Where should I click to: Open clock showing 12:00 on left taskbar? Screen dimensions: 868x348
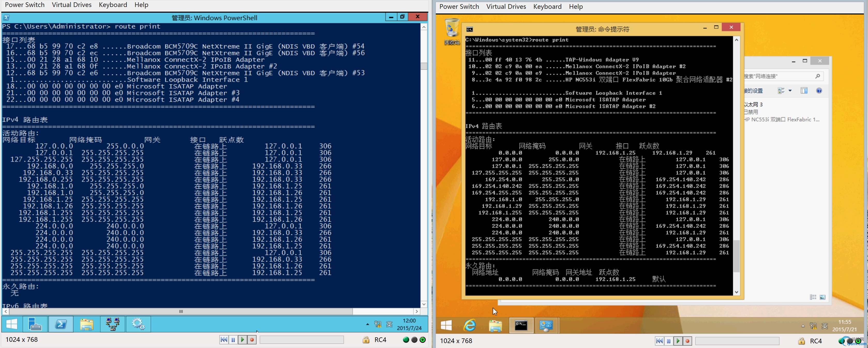coord(409,324)
